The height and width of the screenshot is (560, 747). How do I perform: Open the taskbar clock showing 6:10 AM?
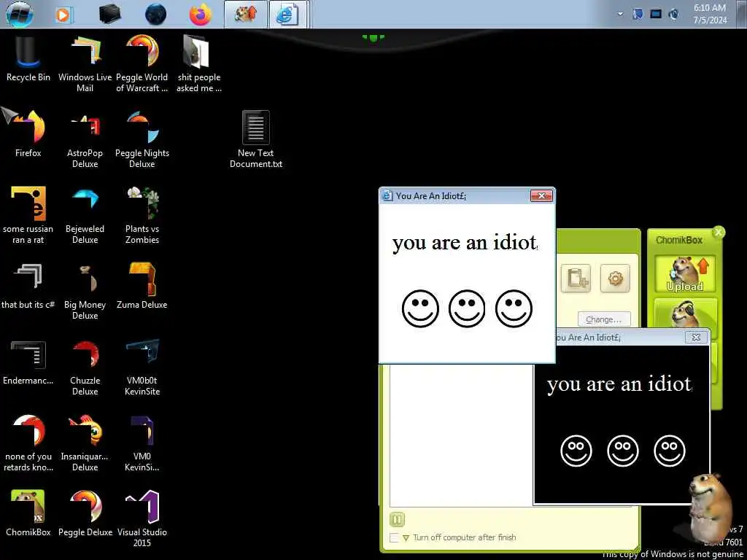click(x=710, y=15)
